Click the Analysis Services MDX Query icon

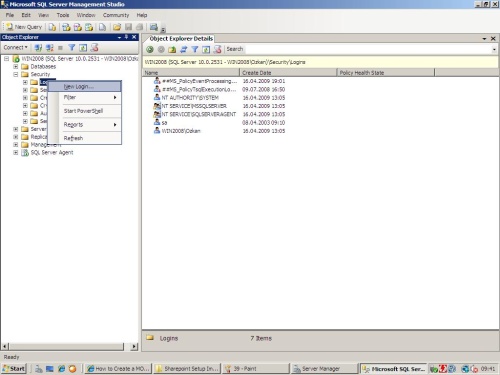point(66,27)
